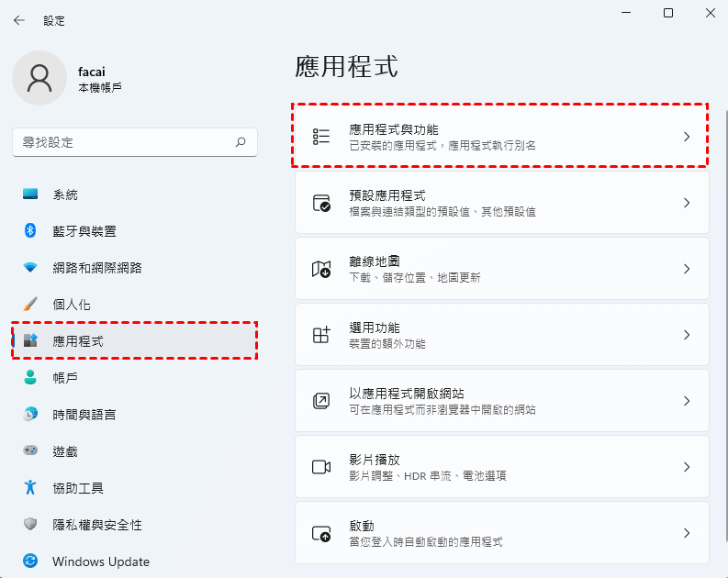The height and width of the screenshot is (578, 728).
Task: Click the accessibility figure icon for 協助工具
Action: (x=30, y=488)
